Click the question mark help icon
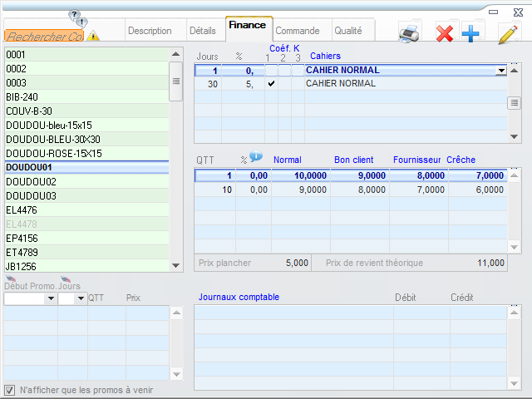Image resolution: width=532 pixels, height=399 pixels. (x=76, y=17)
